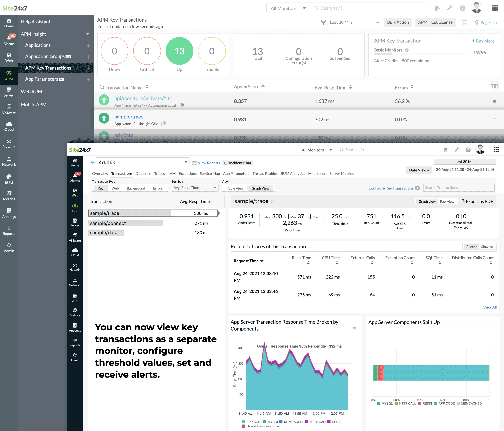Open the Configure Key Transactions link
The image size is (504, 431).
391,188
